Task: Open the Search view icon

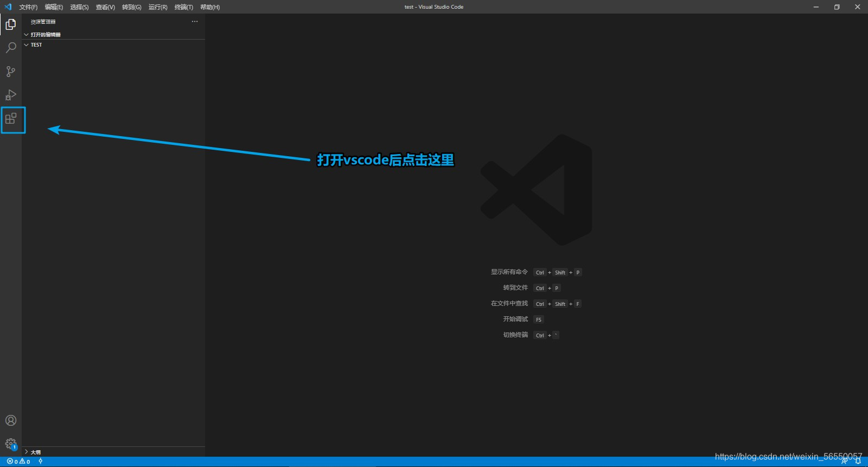Action: point(11,48)
